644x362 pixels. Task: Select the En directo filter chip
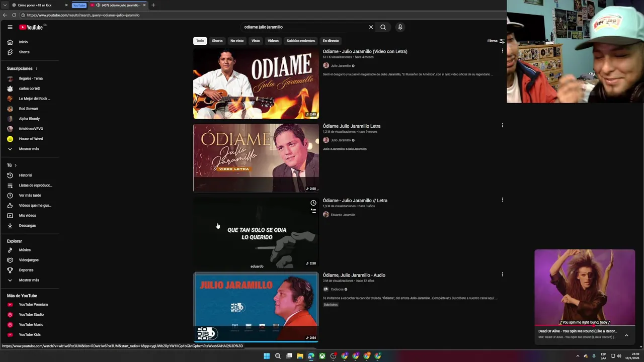click(331, 41)
